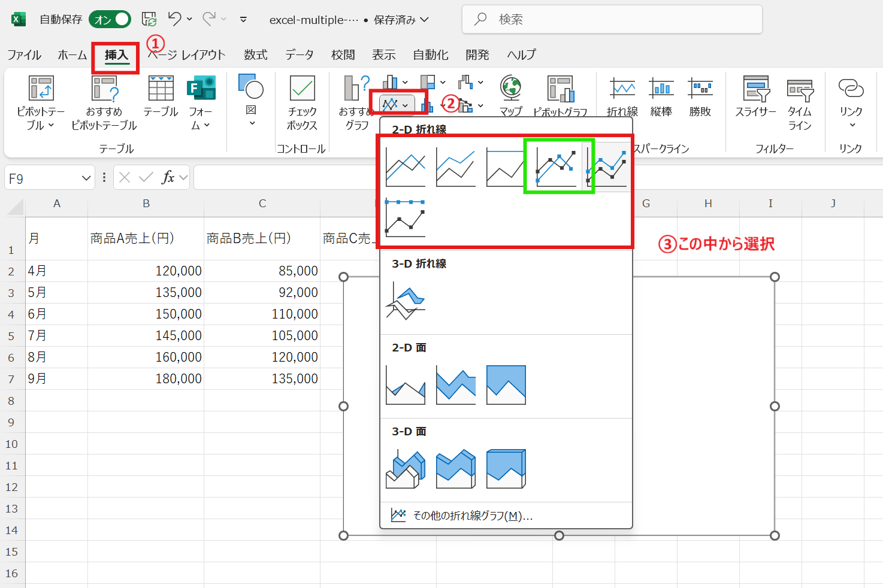Click the Maps chart icon
883x588 pixels.
point(511,96)
